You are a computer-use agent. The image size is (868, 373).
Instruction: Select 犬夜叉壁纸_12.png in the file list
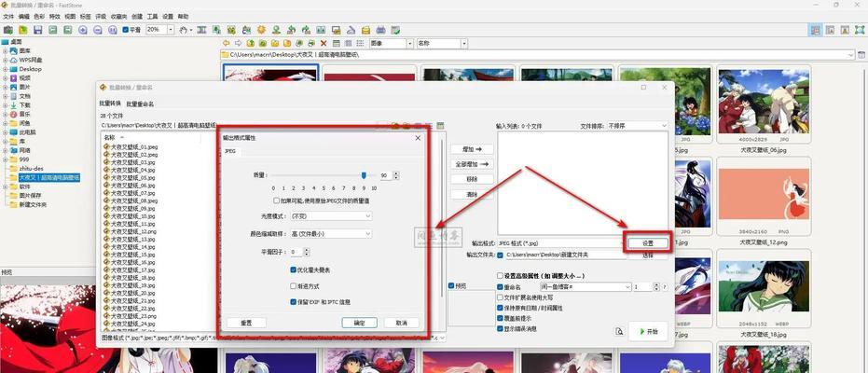click(x=132, y=231)
